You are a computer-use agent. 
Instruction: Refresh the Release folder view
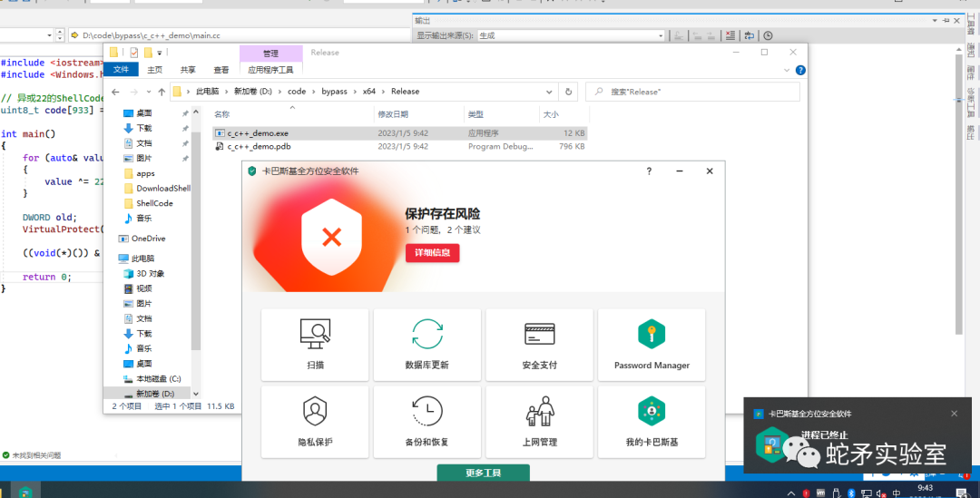pos(568,92)
